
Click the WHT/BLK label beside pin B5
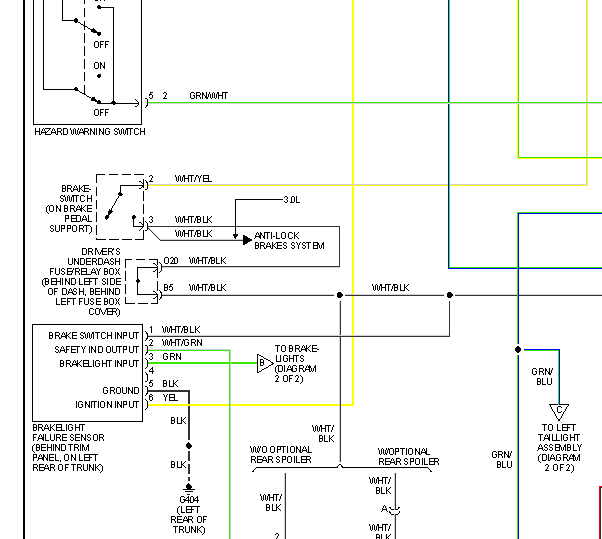[207, 288]
